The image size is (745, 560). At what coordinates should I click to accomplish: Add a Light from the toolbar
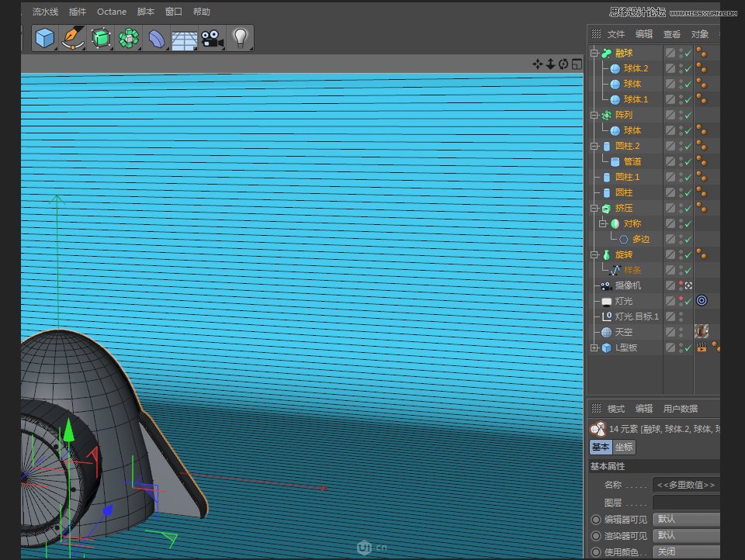[x=240, y=37]
